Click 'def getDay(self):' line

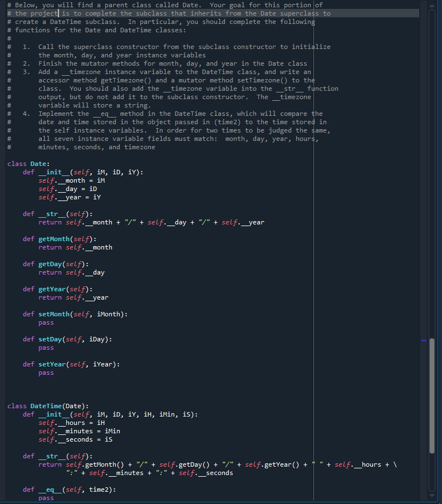56,264
